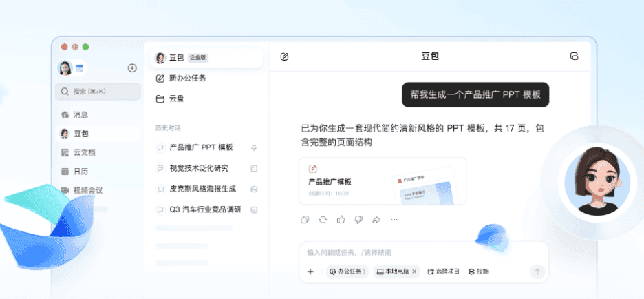Click the chat bubble icon before 皮克斯风格海报生成
The width and height of the screenshot is (644, 299).
160,189
